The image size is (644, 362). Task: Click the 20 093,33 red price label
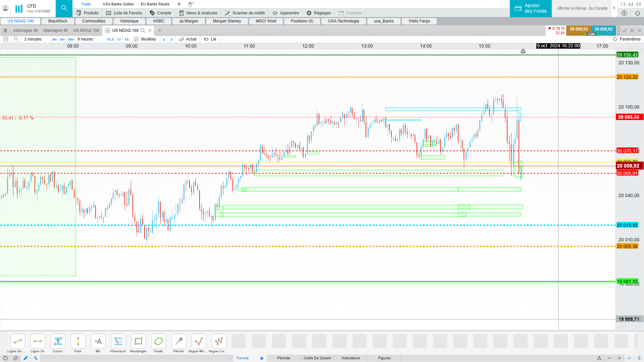(x=628, y=117)
